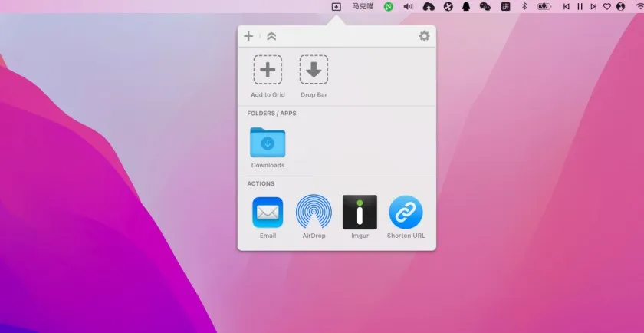The width and height of the screenshot is (644, 333).
Task: Pause playback from the menu bar
Action: tap(580, 6)
